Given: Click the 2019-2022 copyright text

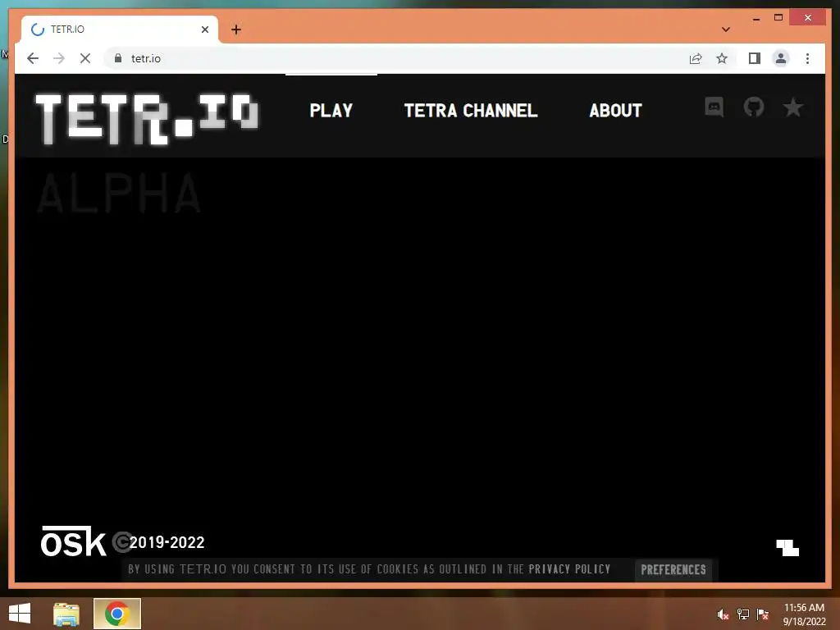Looking at the screenshot, I should 167,543.
